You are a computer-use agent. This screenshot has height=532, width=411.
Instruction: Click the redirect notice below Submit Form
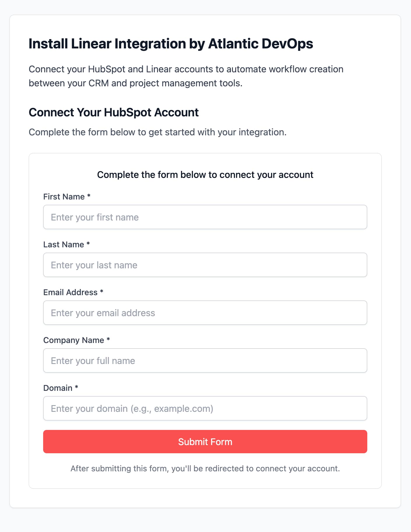coord(205,468)
